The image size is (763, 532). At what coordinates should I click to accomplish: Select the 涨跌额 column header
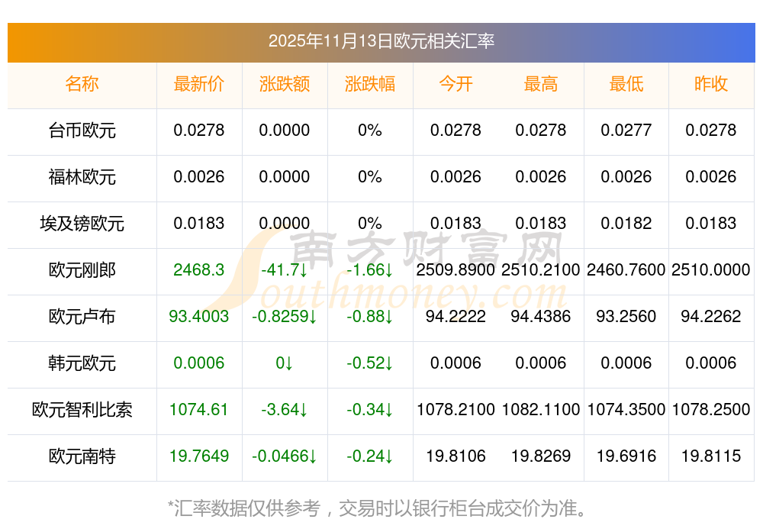click(285, 84)
